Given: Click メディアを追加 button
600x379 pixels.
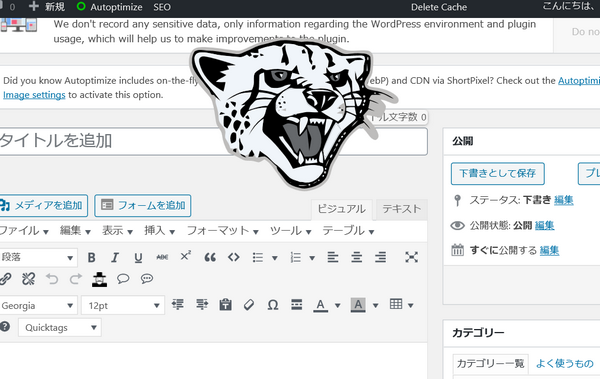Looking at the screenshot, I should 44,206.
